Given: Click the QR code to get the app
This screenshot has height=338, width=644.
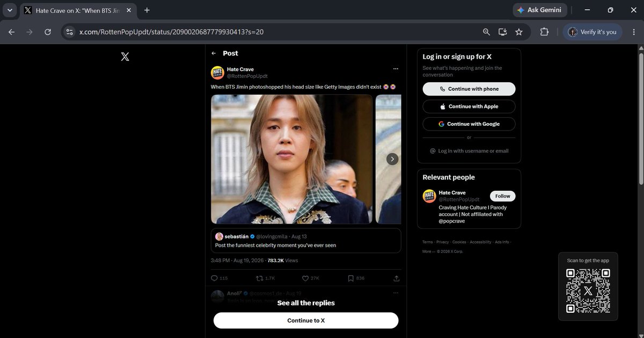Looking at the screenshot, I should (588, 290).
